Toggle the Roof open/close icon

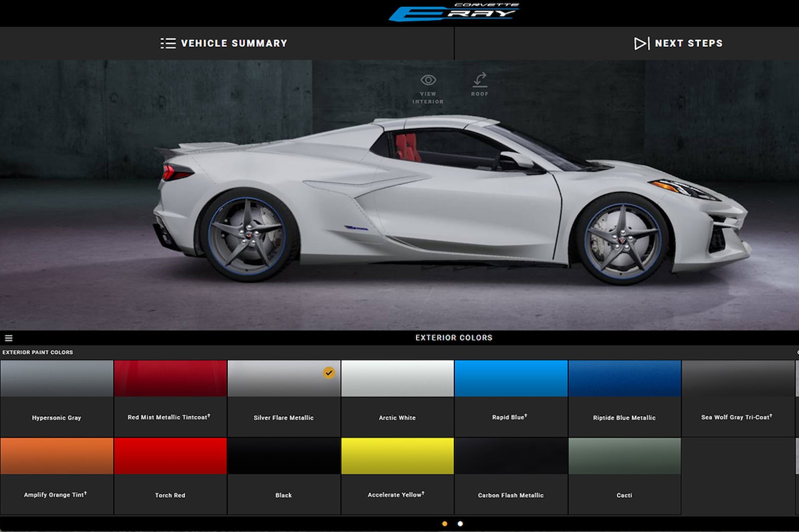click(479, 80)
